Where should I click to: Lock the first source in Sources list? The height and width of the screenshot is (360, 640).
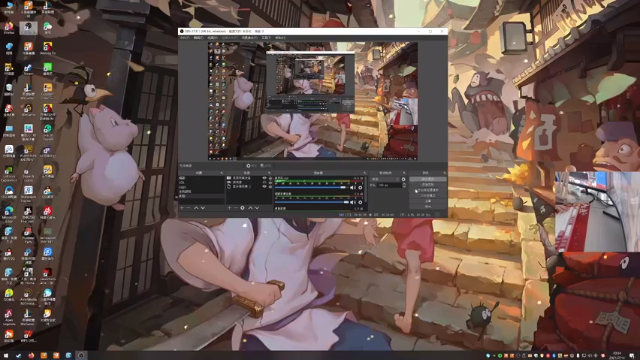tap(270, 178)
